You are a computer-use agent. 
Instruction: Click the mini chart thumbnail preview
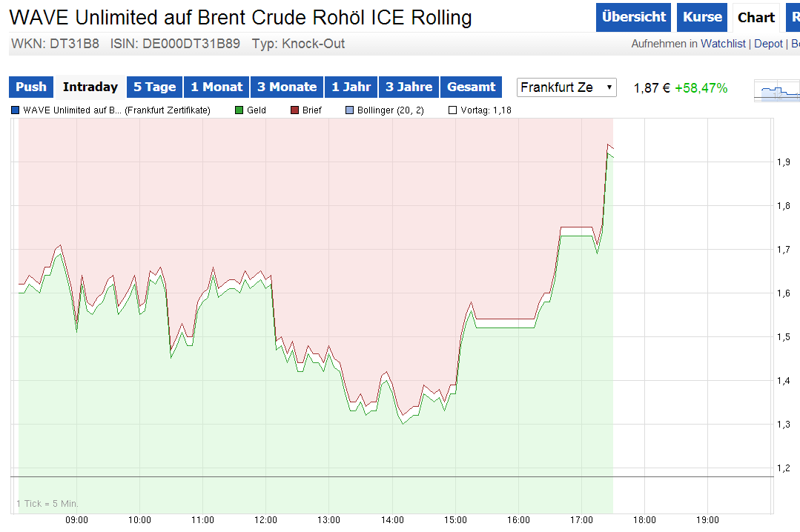pyautogui.click(x=777, y=91)
